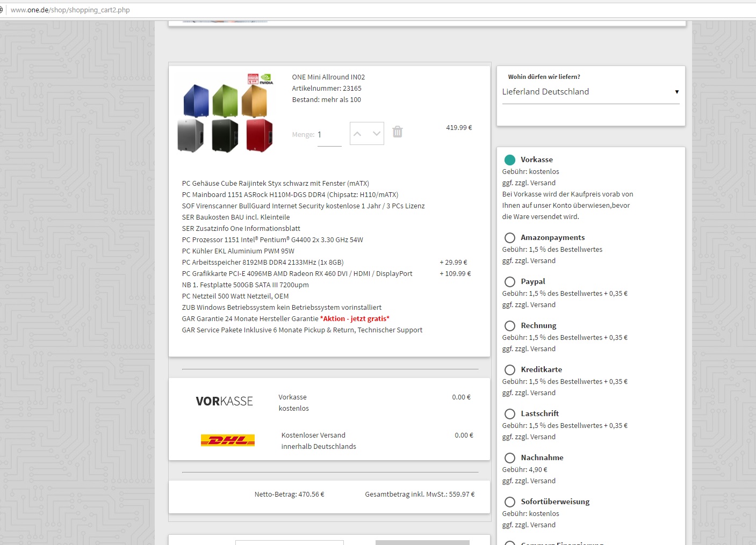This screenshot has height=545, width=756.
Task: Click 'Artikelnummer: 23165' text
Action: pyautogui.click(x=327, y=89)
